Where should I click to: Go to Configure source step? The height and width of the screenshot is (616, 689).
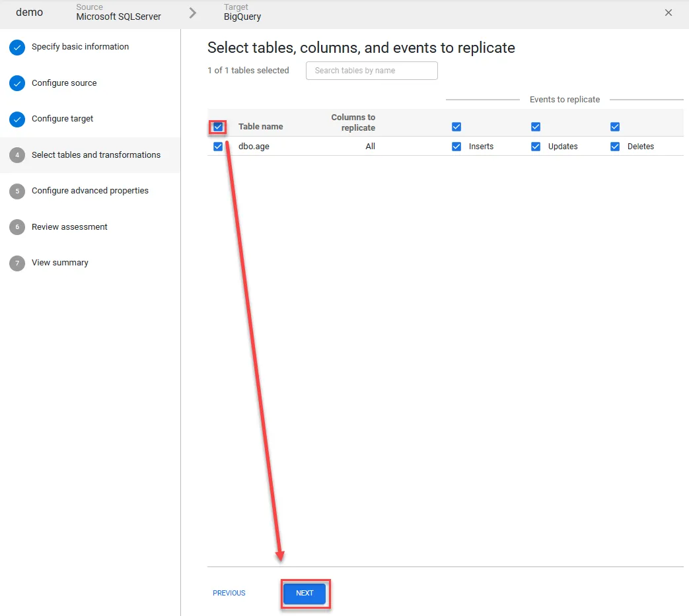click(64, 83)
